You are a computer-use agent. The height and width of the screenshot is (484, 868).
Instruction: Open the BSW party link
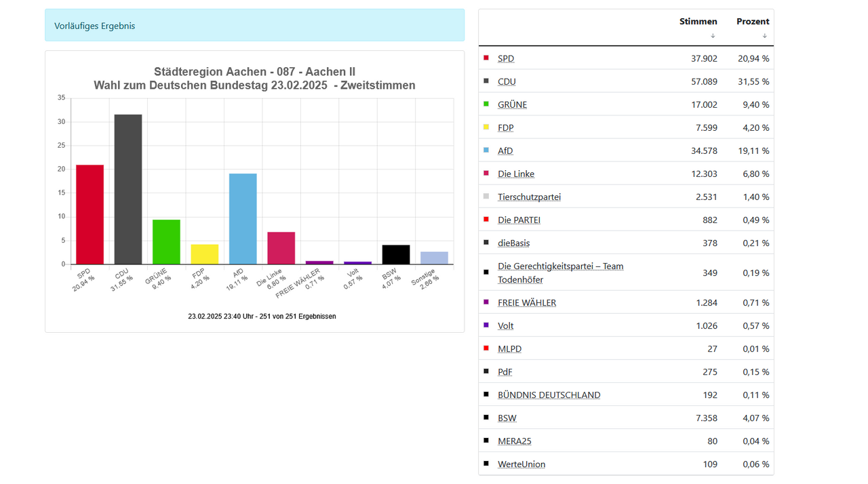[507, 418]
